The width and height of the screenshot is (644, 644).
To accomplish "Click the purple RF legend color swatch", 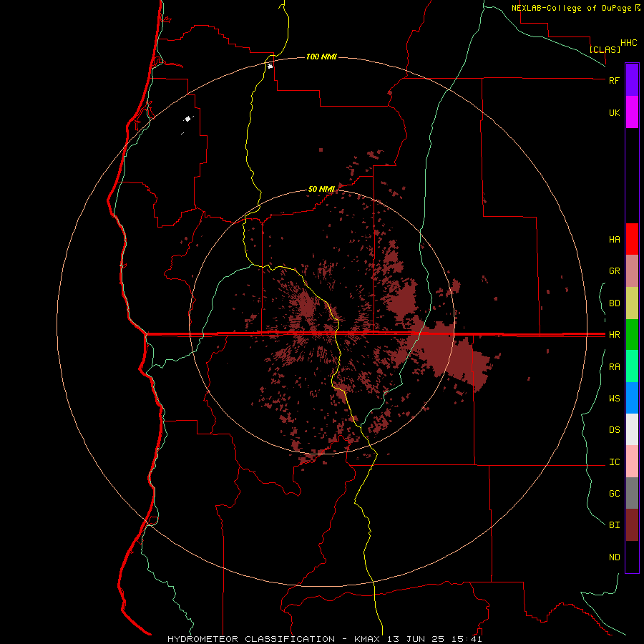I will (632, 80).
